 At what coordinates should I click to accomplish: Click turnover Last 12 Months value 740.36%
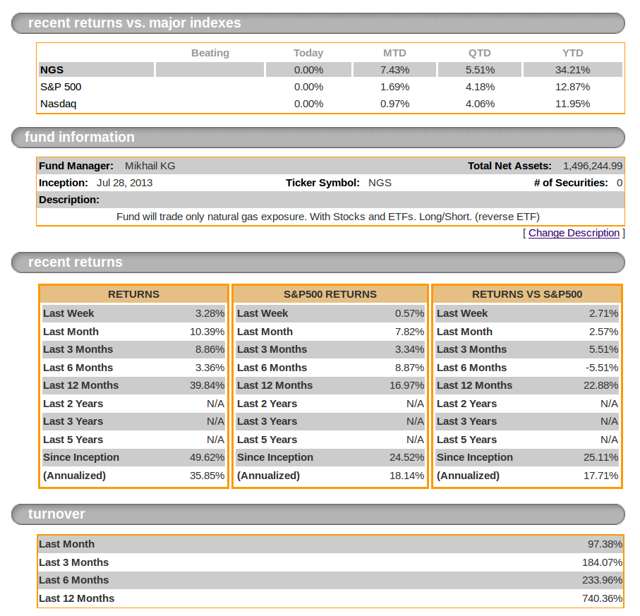pos(602,599)
